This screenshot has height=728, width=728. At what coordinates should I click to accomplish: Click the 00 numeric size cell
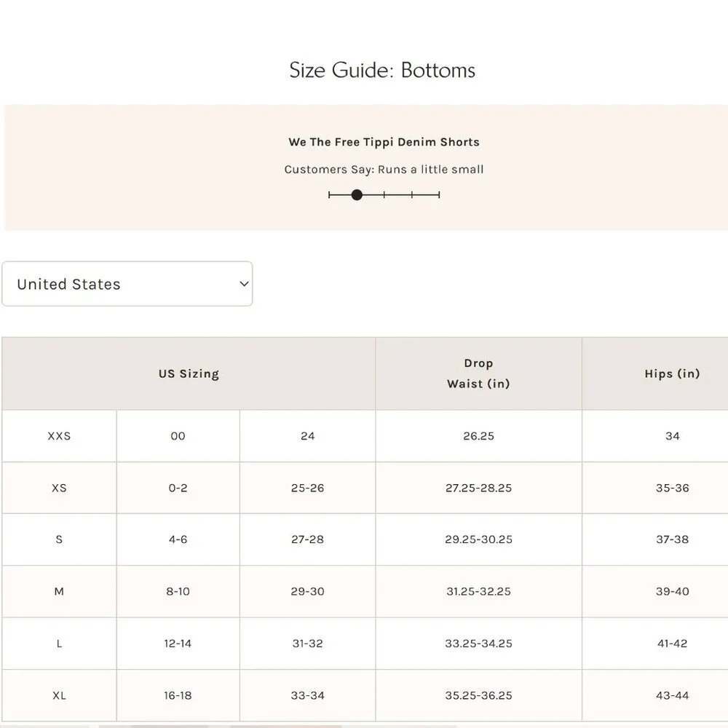[x=178, y=436]
